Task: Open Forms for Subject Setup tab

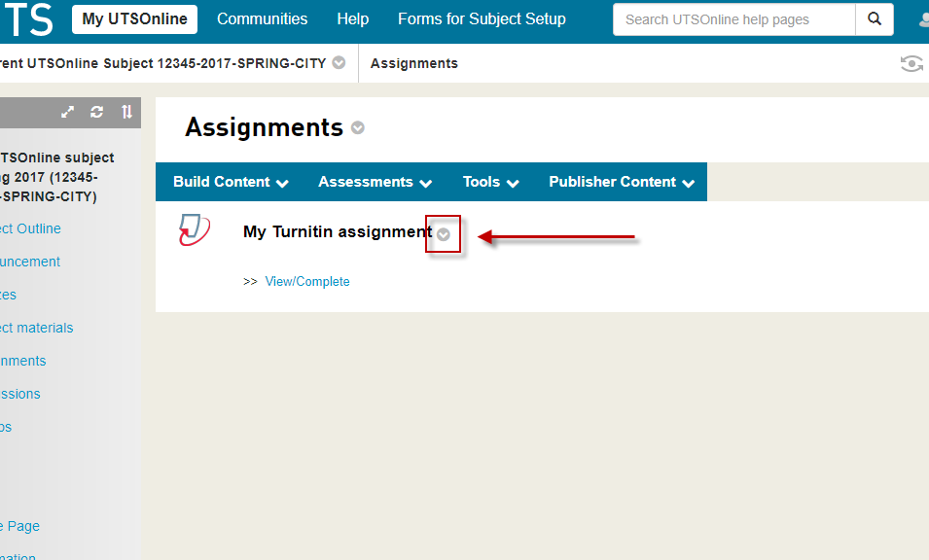Action: pos(482,19)
